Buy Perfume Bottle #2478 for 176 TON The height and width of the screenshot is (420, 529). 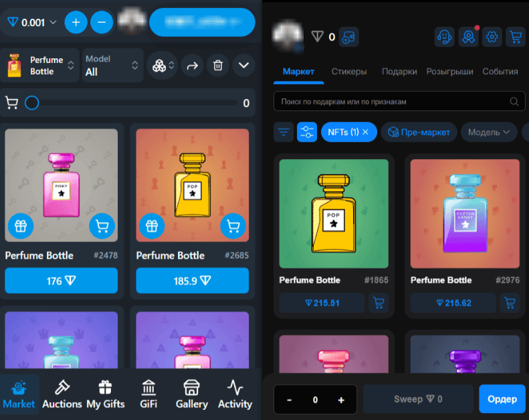click(x=61, y=281)
